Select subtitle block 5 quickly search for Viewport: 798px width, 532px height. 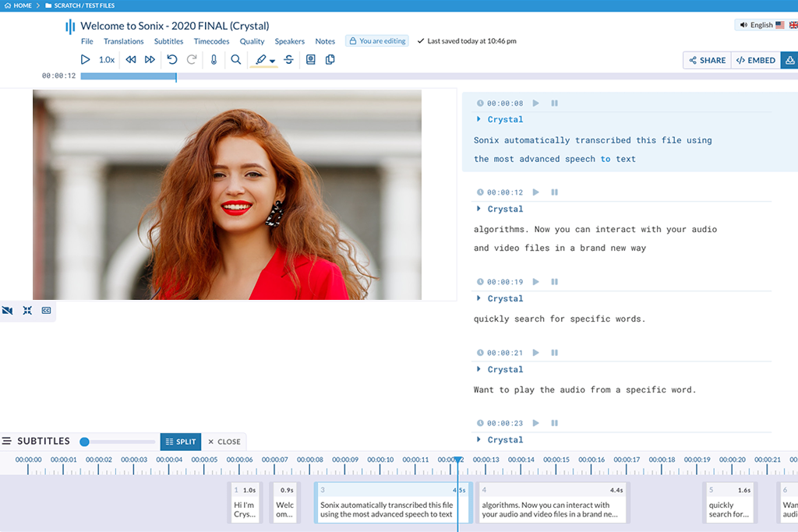(x=729, y=503)
